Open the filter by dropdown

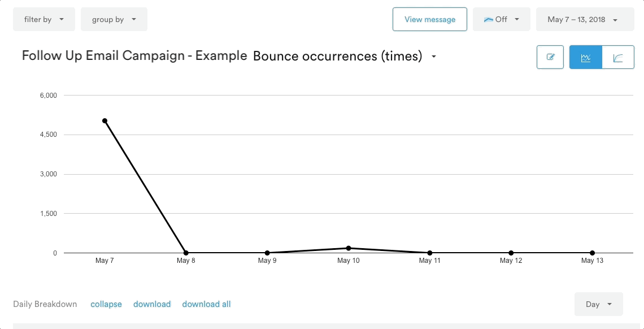pyautogui.click(x=44, y=19)
